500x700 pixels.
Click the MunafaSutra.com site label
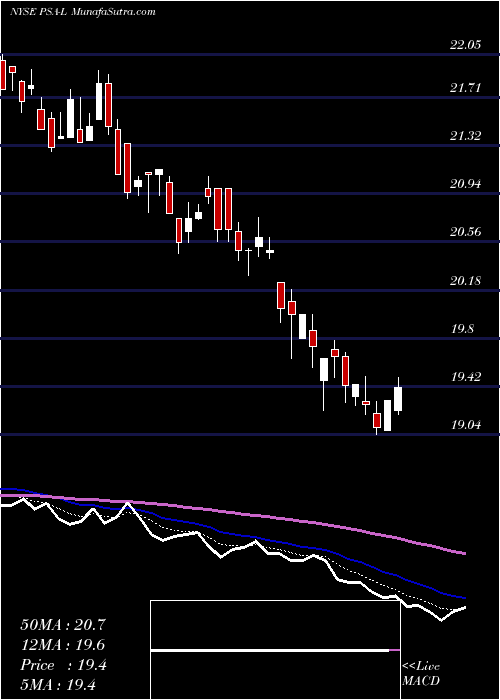pos(113,11)
